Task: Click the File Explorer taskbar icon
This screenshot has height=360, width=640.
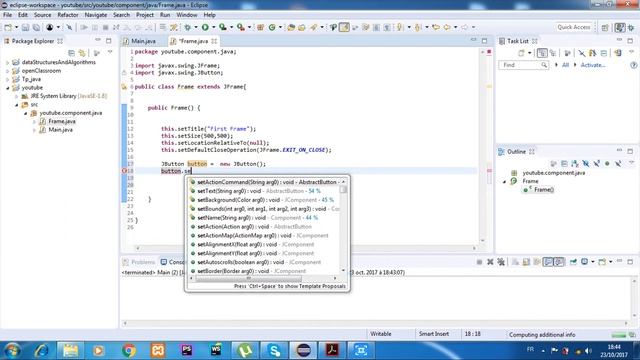Action: click(70, 350)
